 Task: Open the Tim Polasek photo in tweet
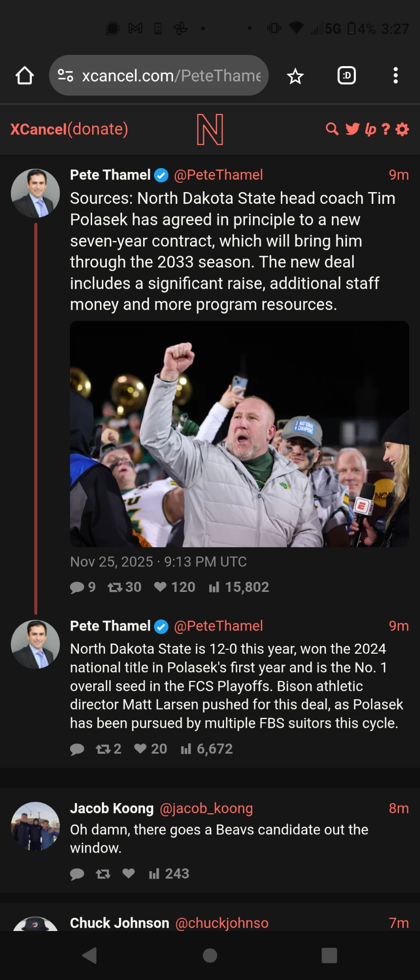(239, 434)
